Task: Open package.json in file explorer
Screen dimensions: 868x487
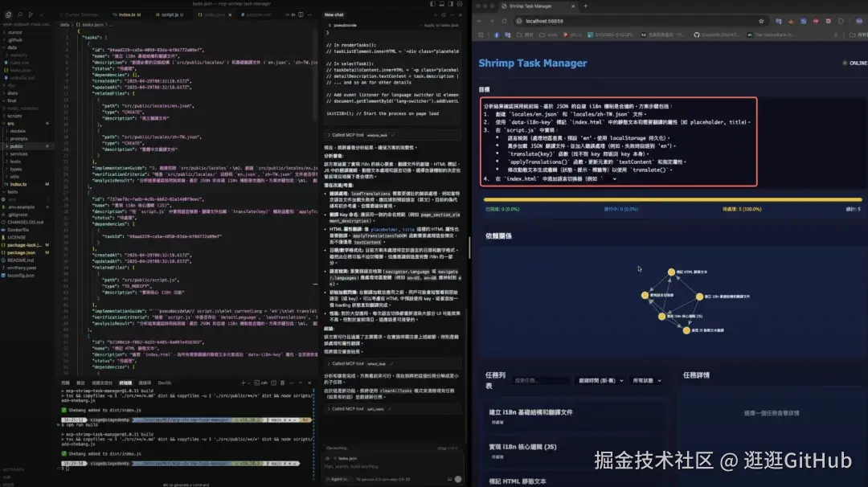Action: [22, 252]
